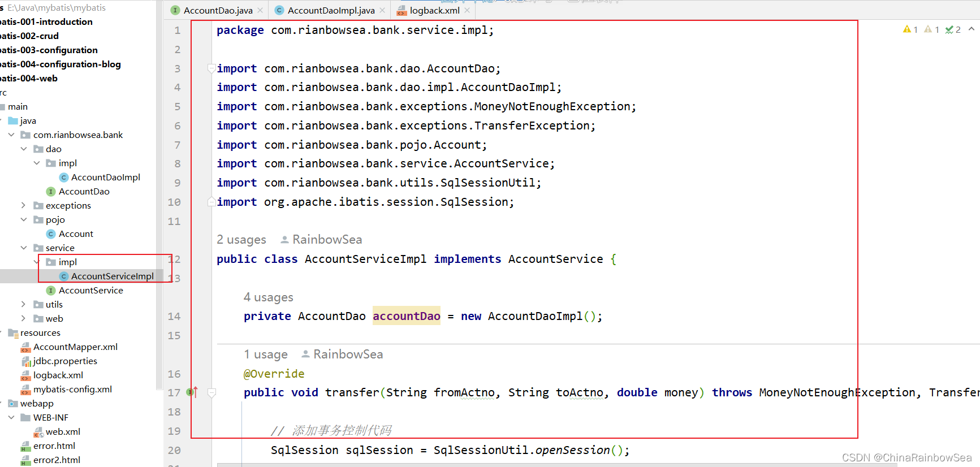This screenshot has width=980, height=467.
Task: Fold the import block on line 3
Action: click(x=211, y=68)
